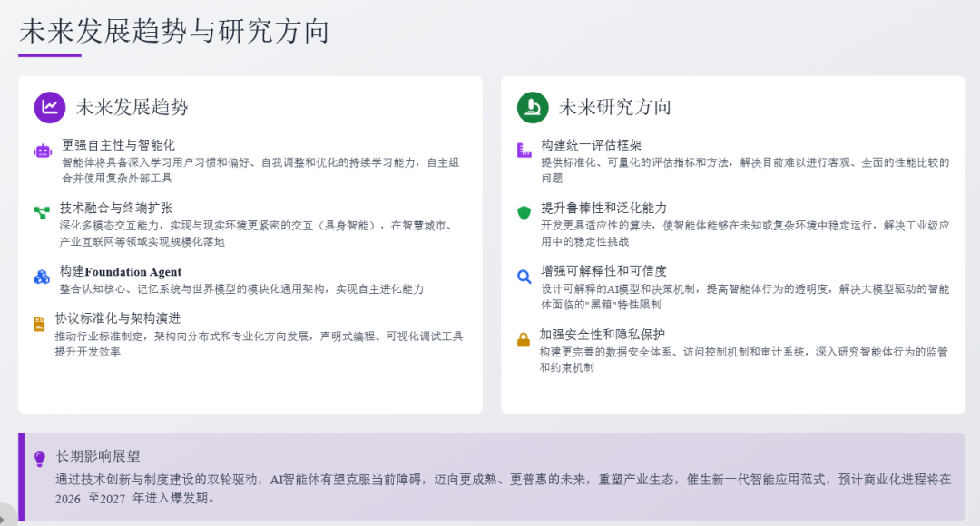980x526 pixels.
Task: Select the heading 构建Foundation Agent
Action: (x=121, y=272)
